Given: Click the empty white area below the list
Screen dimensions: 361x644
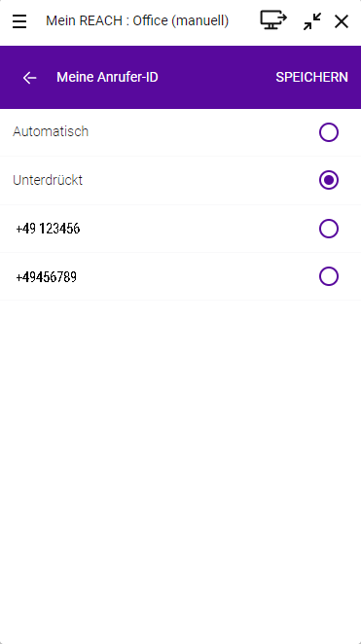Looking at the screenshot, I should (x=180, y=472).
